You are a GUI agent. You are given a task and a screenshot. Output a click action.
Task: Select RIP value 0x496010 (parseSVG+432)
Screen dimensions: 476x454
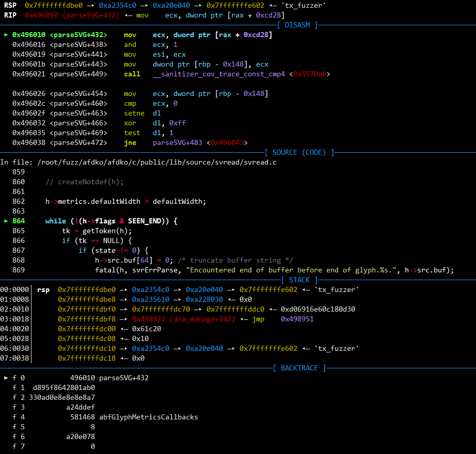tap(72, 15)
